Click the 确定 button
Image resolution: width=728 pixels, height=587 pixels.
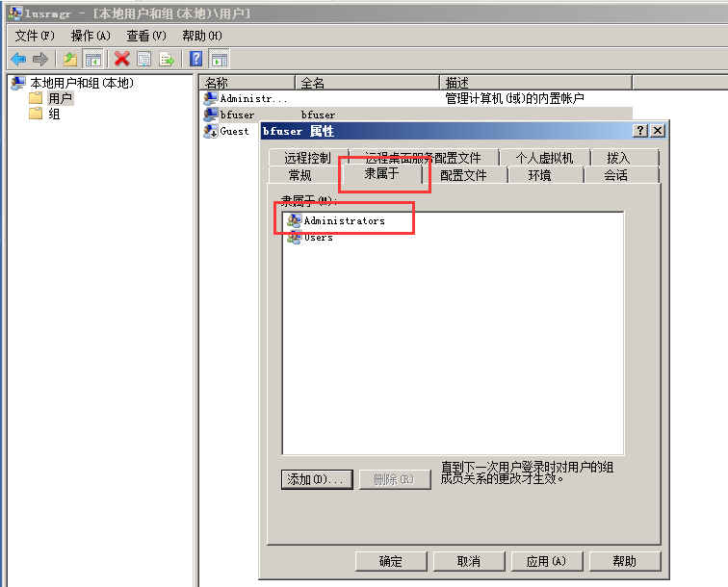pos(391,561)
